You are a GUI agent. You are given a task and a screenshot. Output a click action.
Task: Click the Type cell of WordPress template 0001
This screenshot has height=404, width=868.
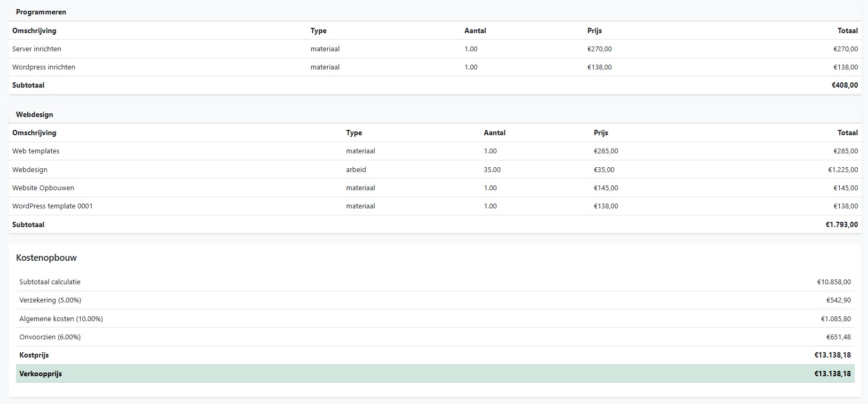click(360, 206)
